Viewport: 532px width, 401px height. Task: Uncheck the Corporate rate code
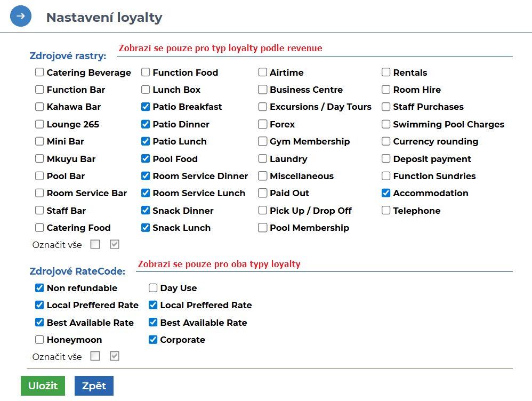(x=153, y=339)
